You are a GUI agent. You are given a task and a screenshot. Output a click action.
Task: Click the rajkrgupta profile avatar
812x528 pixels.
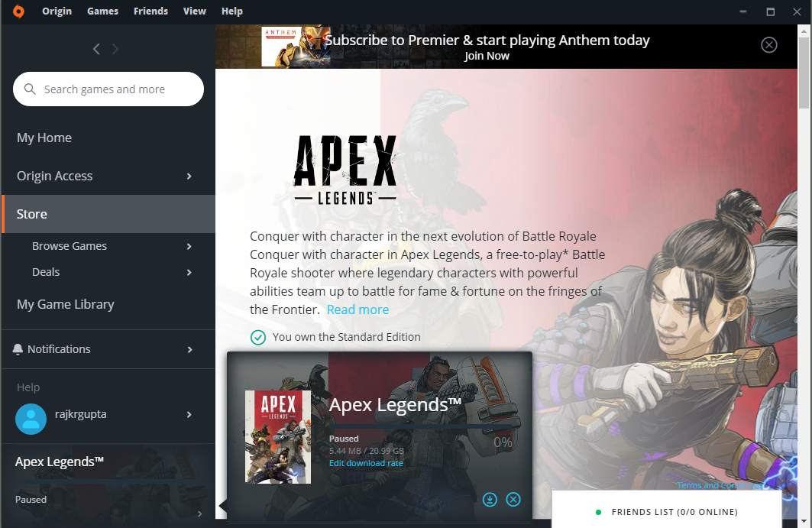coord(31,419)
